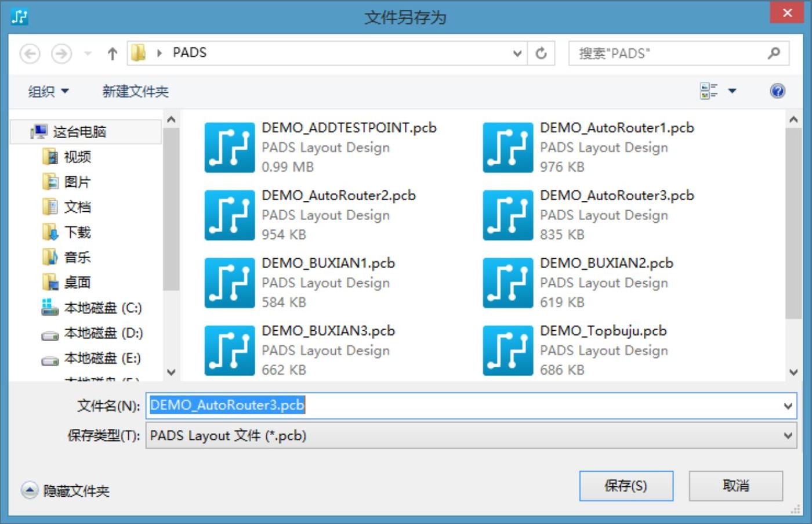Click the 保存(S) button

(626, 486)
